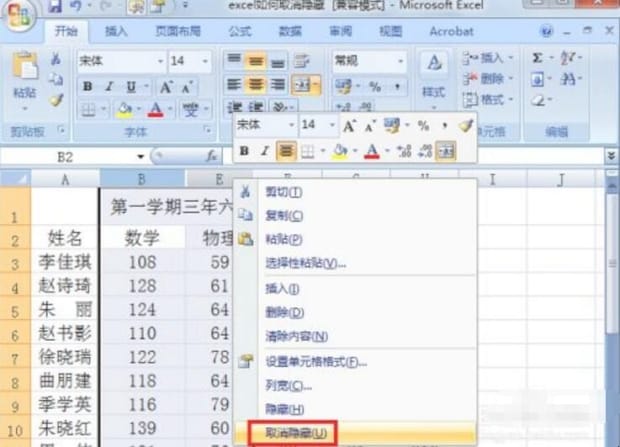620x447 pixels.
Task: Click 列宽(C)... in the context menu
Action: 288,385
